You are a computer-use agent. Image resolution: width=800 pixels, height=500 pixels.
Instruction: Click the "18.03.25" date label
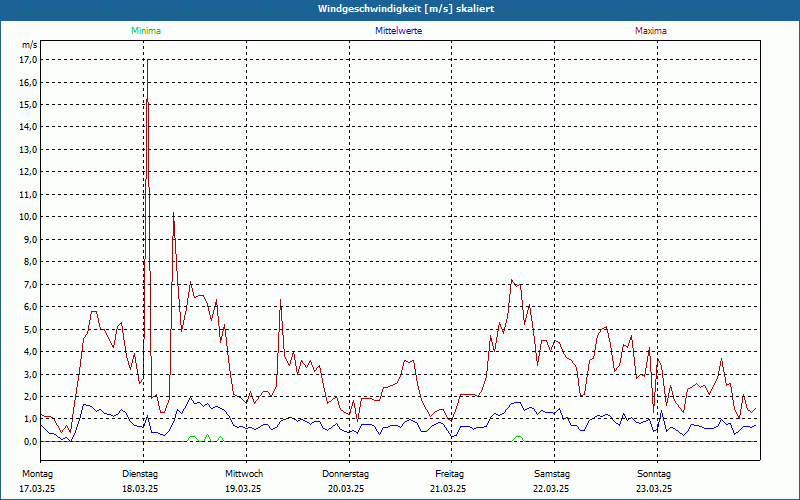coord(140,489)
